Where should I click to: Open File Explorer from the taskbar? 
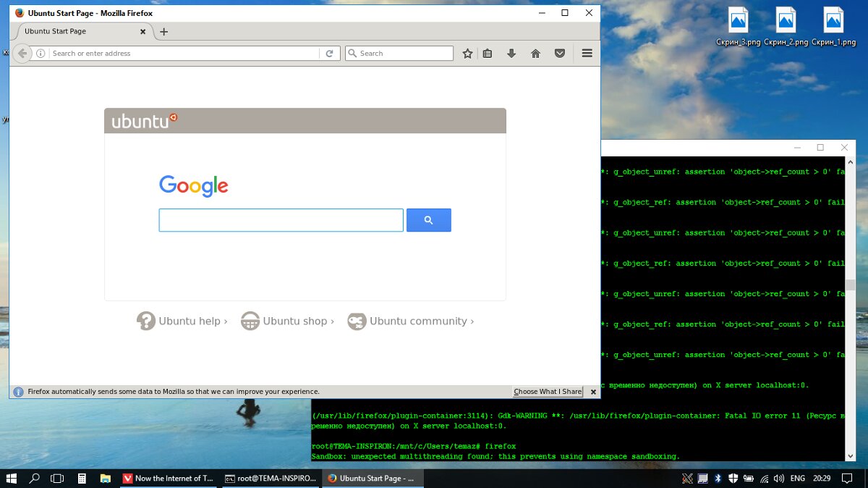(105, 479)
